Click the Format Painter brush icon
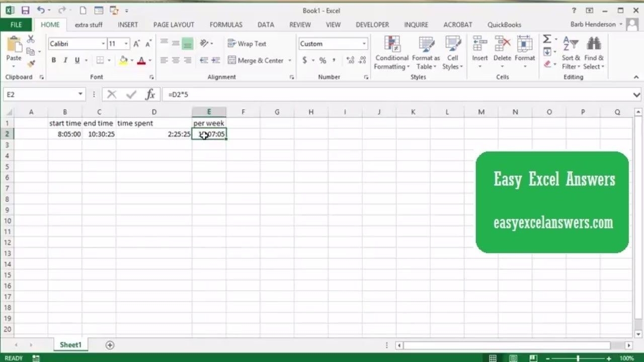Screen dimensions: 644x362 [x=31, y=64]
